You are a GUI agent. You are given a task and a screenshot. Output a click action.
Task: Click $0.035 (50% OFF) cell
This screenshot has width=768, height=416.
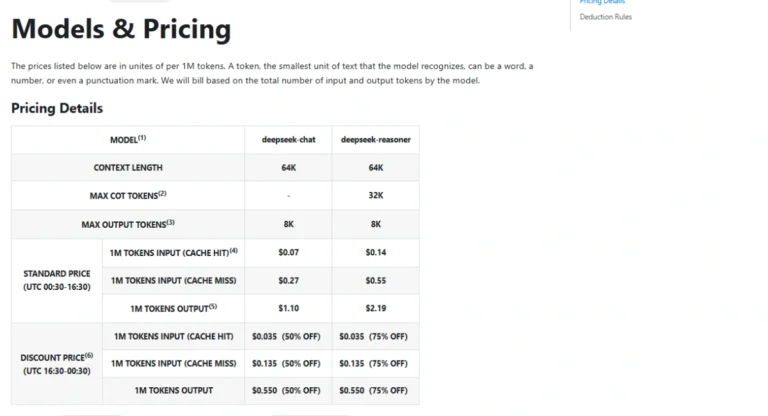pos(288,337)
